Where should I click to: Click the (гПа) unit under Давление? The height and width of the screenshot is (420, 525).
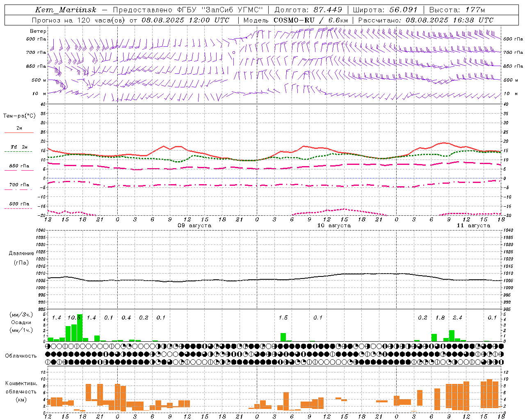click(x=21, y=263)
